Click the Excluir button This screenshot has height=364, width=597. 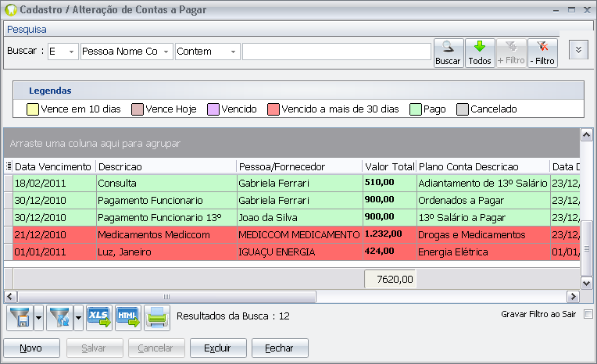point(218,348)
